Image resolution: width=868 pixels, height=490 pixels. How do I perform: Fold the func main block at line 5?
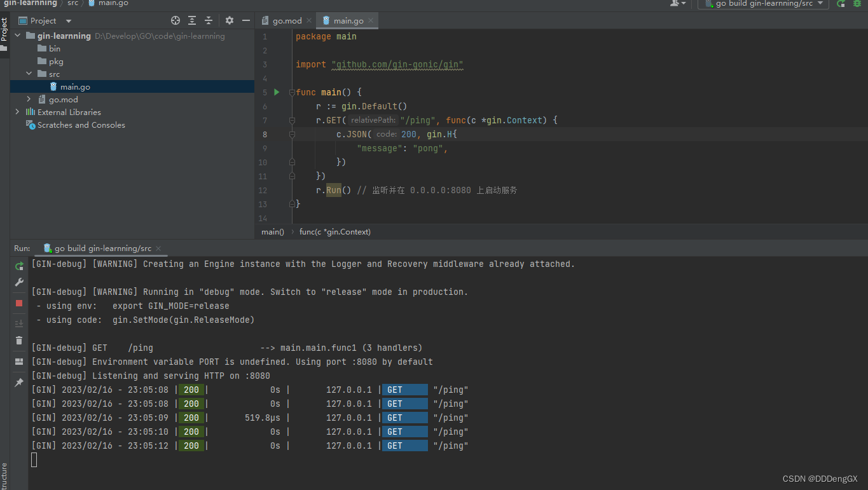[x=292, y=92]
